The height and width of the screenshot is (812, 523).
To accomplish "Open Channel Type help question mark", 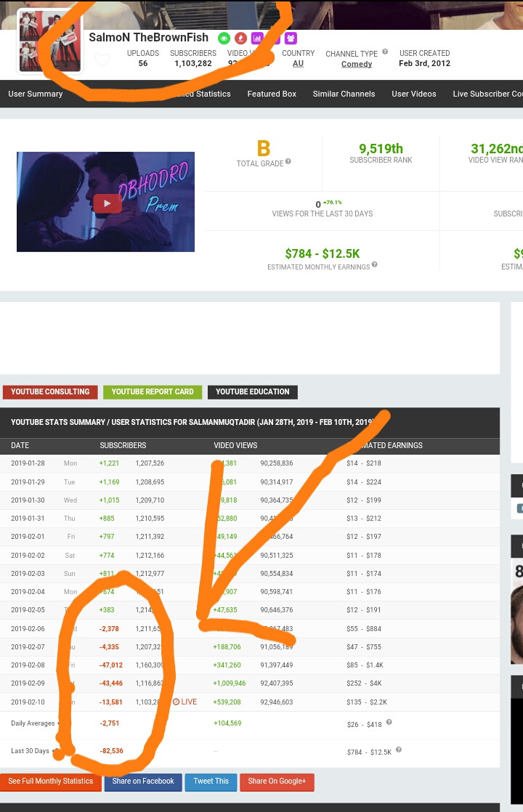I will pos(385,52).
